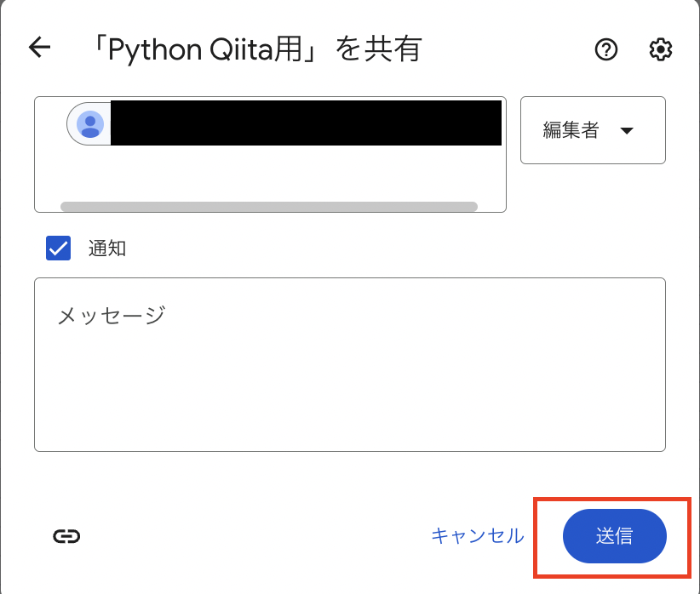
Task: Click the 編集者 dropdown arrow
Action: 628,130
